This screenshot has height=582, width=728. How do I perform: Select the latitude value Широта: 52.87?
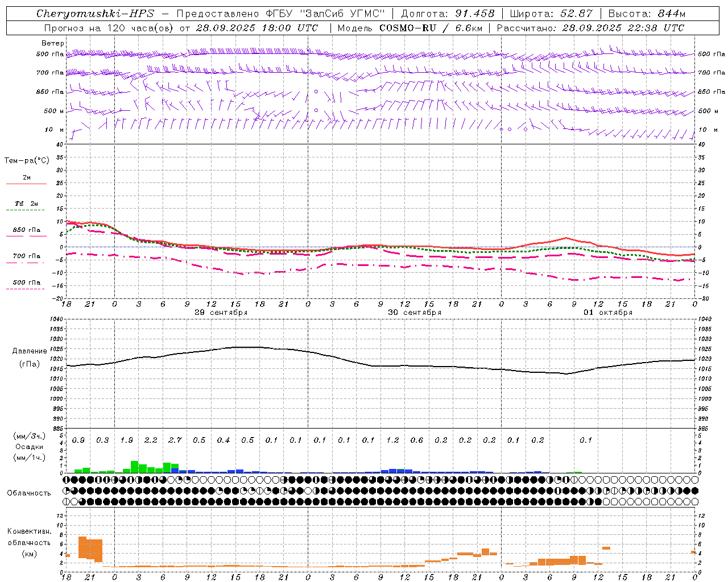pyautogui.click(x=551, y=14)
